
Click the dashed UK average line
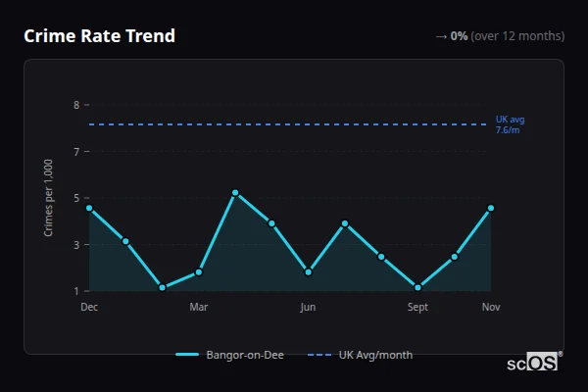coord(288,124)
